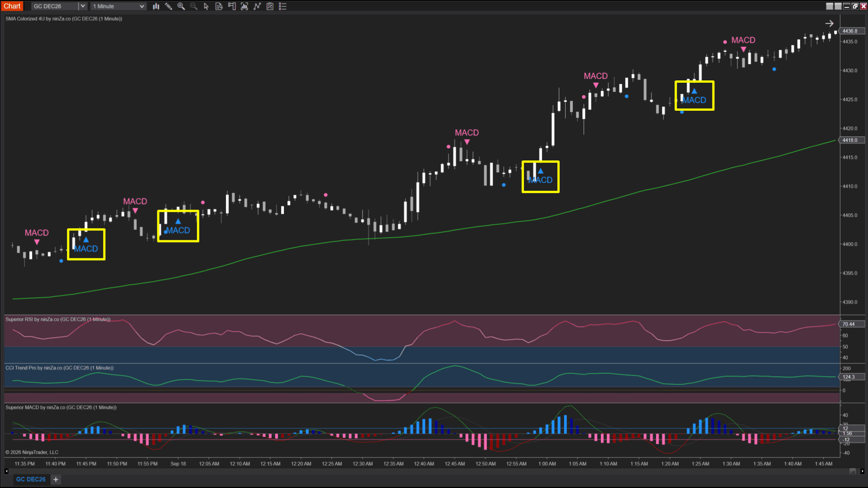This screenshot has height=488, width=868.
Task: Expand the GC DEC26 instrument dropdown arrow
Action: 83,6
